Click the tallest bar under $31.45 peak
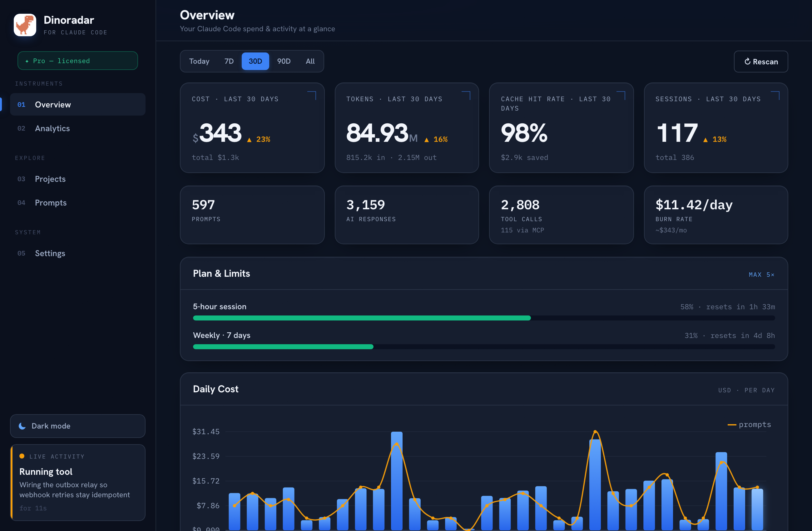812x531 pixels. click(396, 480)
